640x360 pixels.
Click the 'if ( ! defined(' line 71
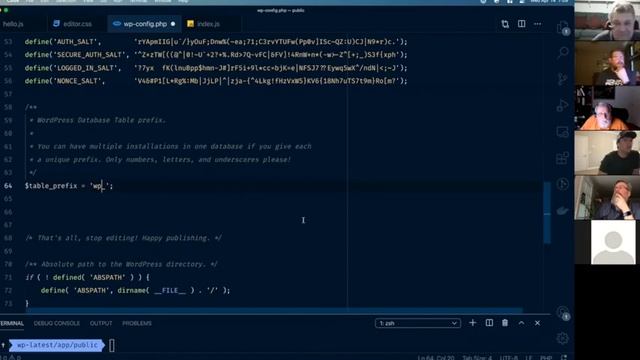[x=87, y=277]
